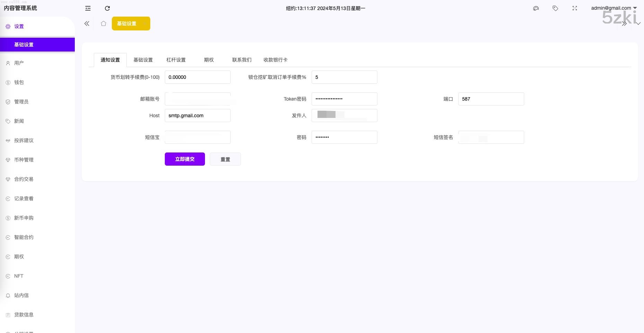The height and width of the screenshot is (333, 644).
Task: Expand the 用户 sidebar menu
Action: tap(19, 63)
